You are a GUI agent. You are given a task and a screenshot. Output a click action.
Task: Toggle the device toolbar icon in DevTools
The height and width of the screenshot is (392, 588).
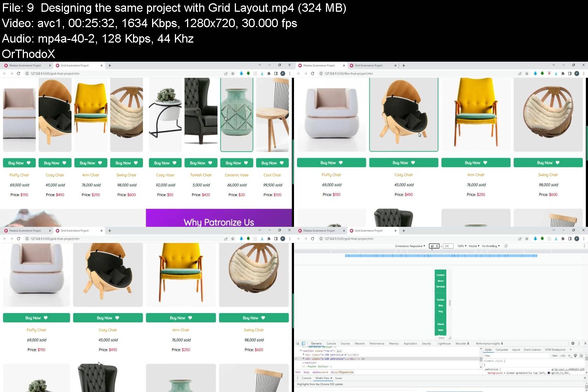(303, 344)
